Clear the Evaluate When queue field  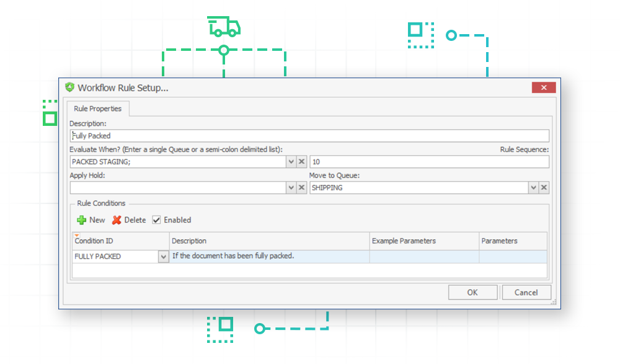point(302,161)
